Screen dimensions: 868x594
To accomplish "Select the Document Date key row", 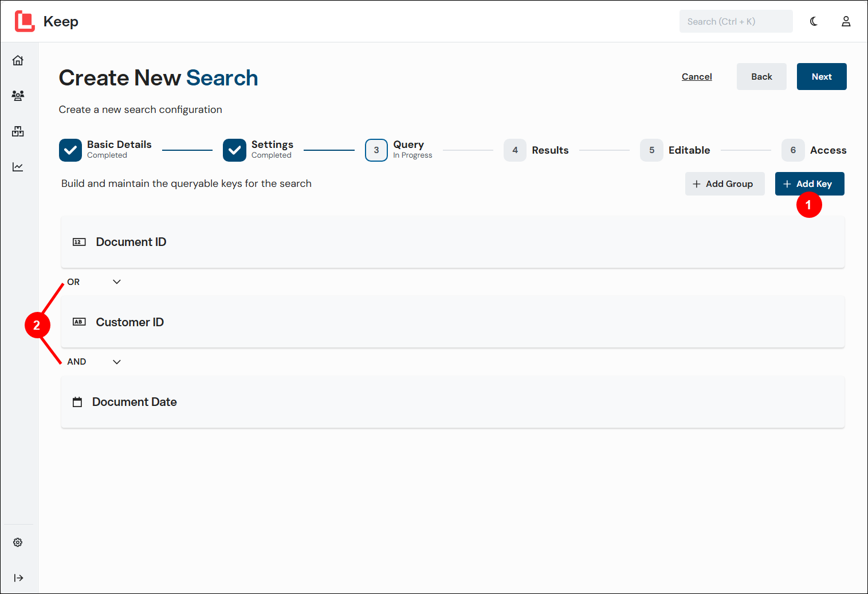I will point(453,402).
